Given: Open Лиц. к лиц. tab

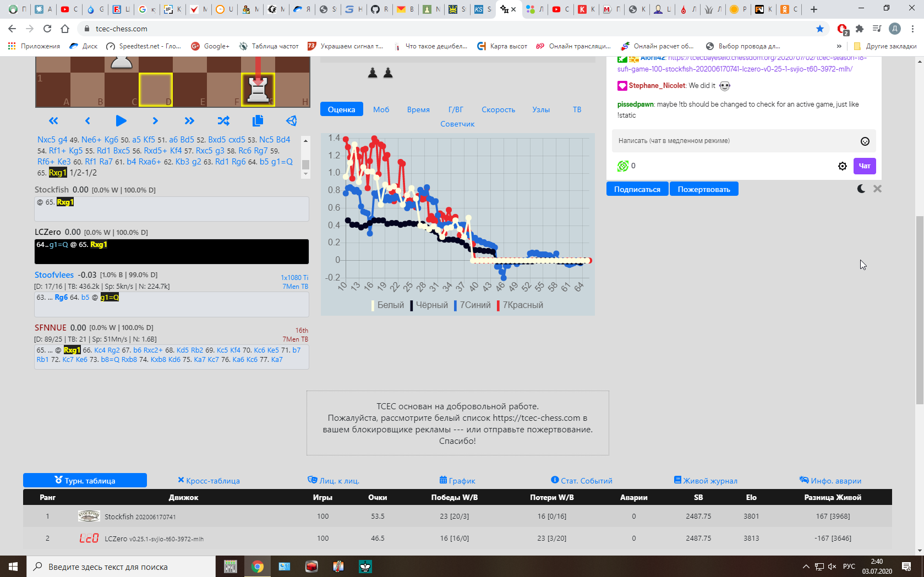Looking at the screenshot, I should [333, 481].
